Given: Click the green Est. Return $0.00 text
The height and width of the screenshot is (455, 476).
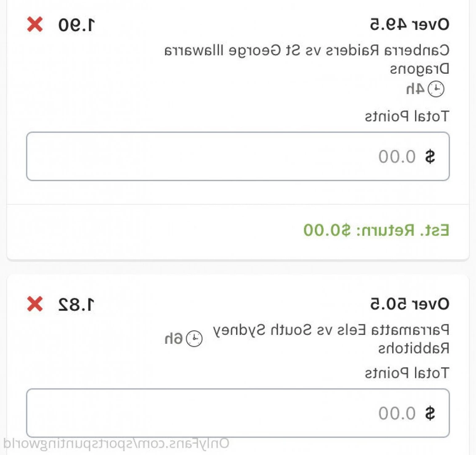Looking at the screenshot, I should pyautogui.click(x=376, y=230).
